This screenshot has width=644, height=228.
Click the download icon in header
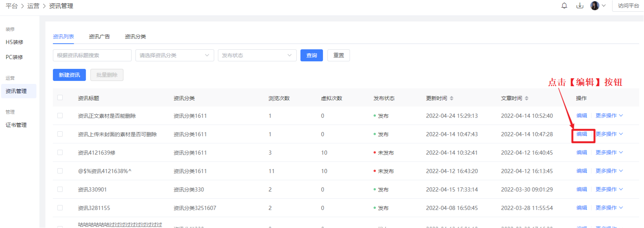[580, 6]
